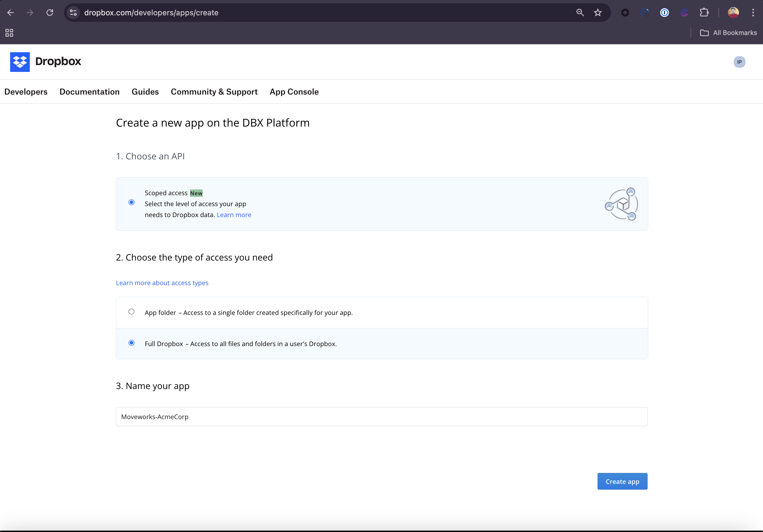Click 'Create a new app on the DBX Platform' title

(213, 123)
